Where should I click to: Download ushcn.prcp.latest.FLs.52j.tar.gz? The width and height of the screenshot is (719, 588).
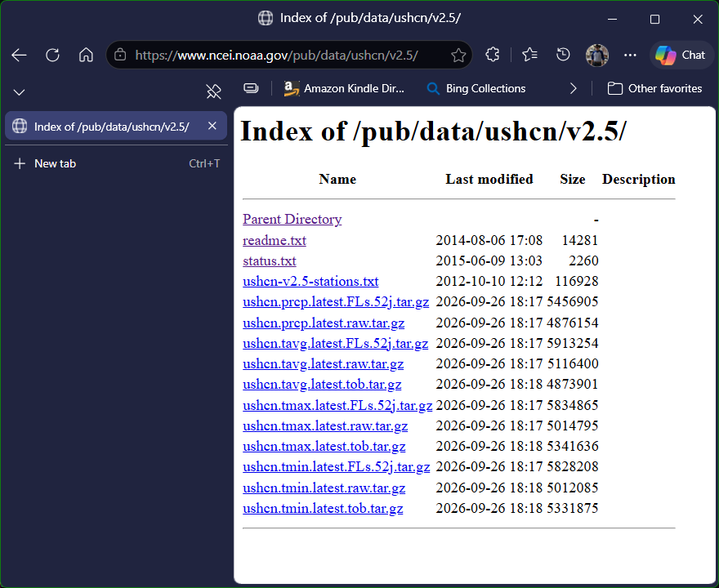(336, 301)
